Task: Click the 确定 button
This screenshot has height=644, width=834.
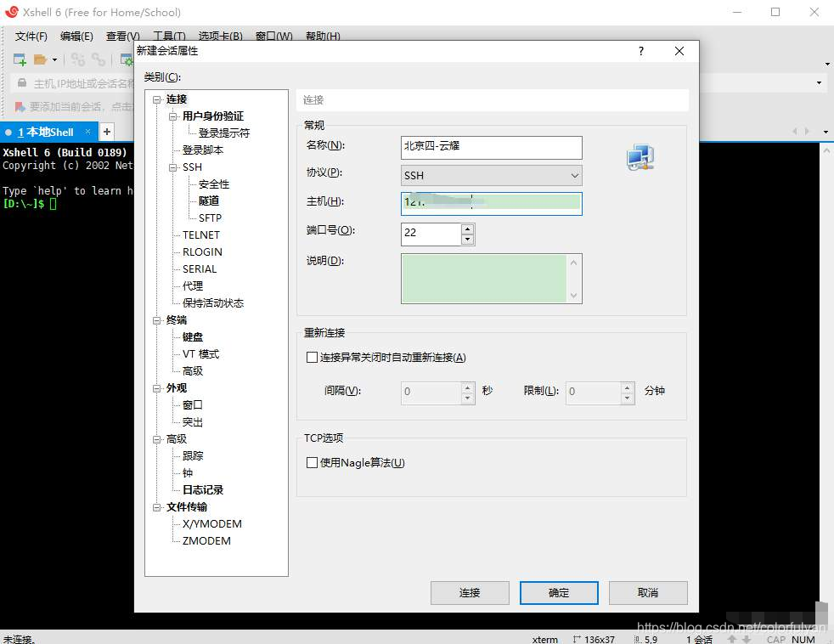Action: pos(558,592)
